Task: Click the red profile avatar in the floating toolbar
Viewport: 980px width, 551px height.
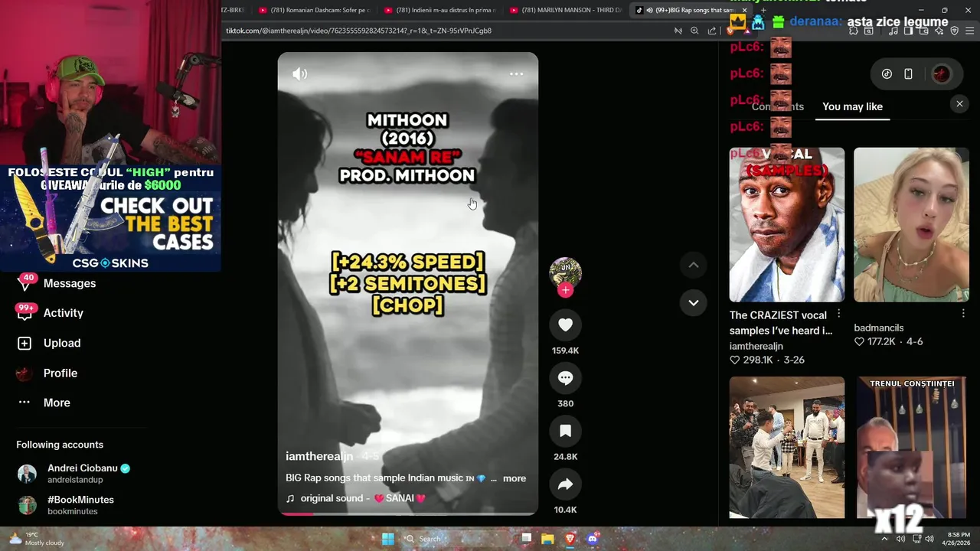Action: click(x=942, y=74)
